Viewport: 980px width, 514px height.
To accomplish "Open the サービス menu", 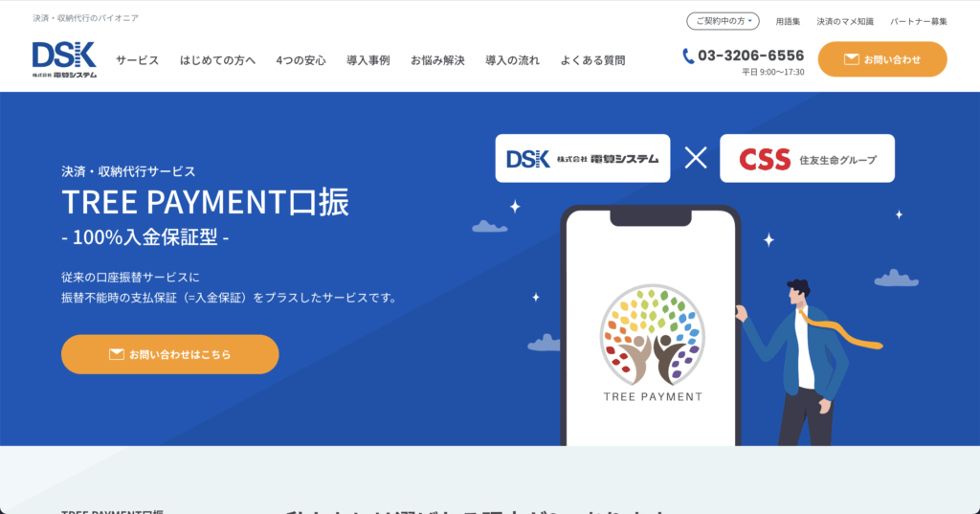I will tap(138, 60).
